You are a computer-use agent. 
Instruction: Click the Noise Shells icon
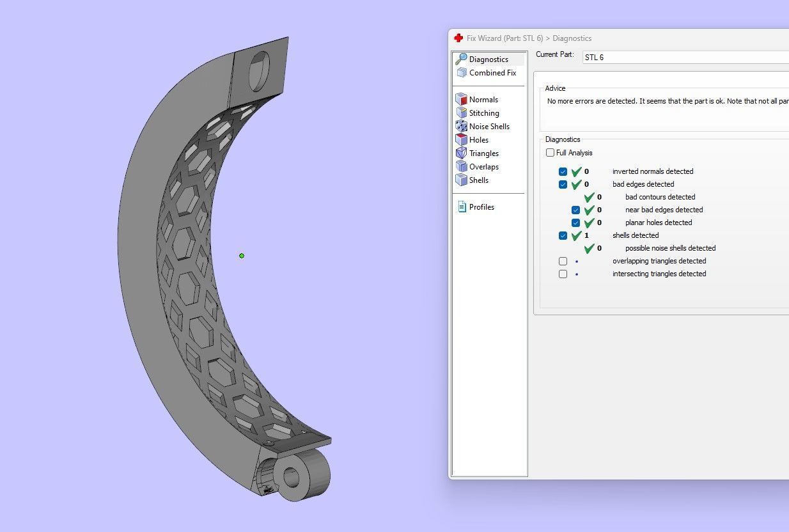coord(461,126)
